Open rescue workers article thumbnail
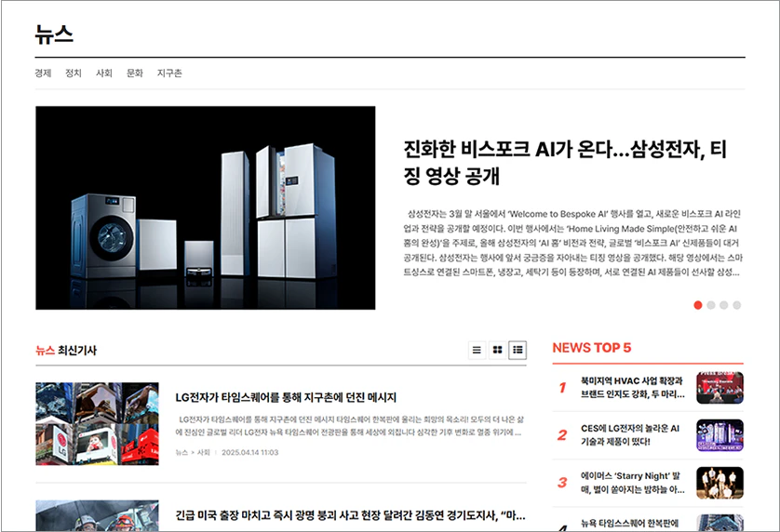The height and width of the screenshot is (532, 780). (98, 515)
